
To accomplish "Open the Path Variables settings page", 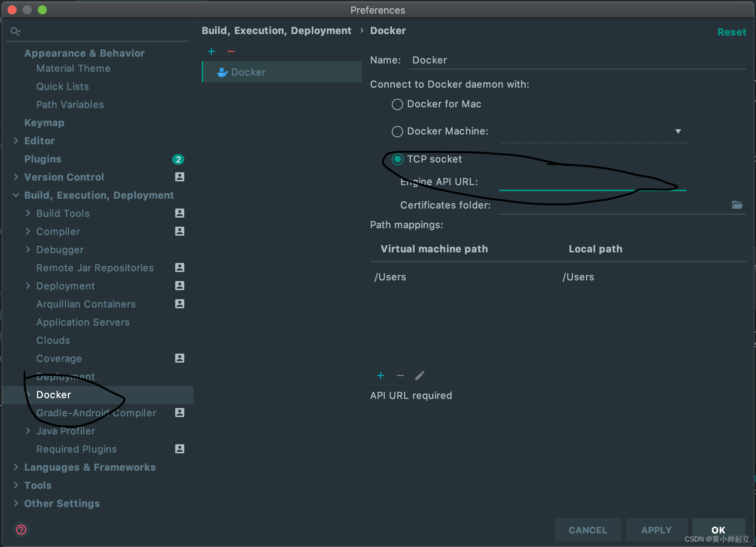I will click(x=70, y=105).
